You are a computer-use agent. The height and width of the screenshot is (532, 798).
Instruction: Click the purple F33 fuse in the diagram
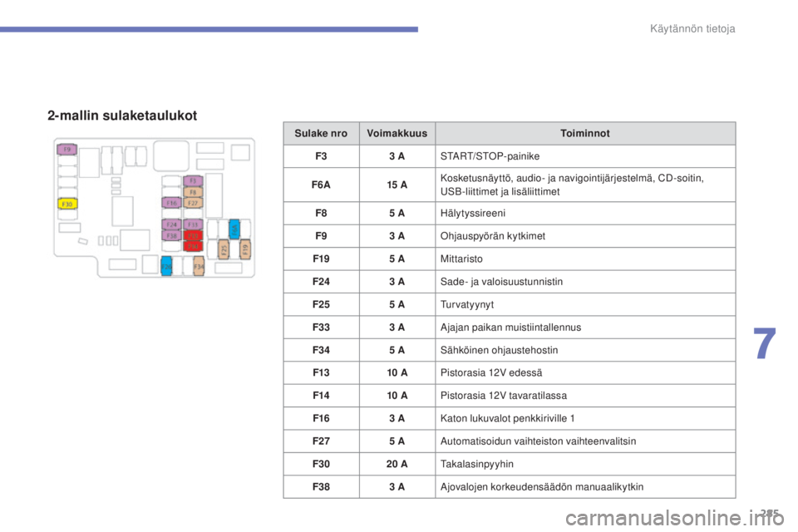(x=193, y=224)
